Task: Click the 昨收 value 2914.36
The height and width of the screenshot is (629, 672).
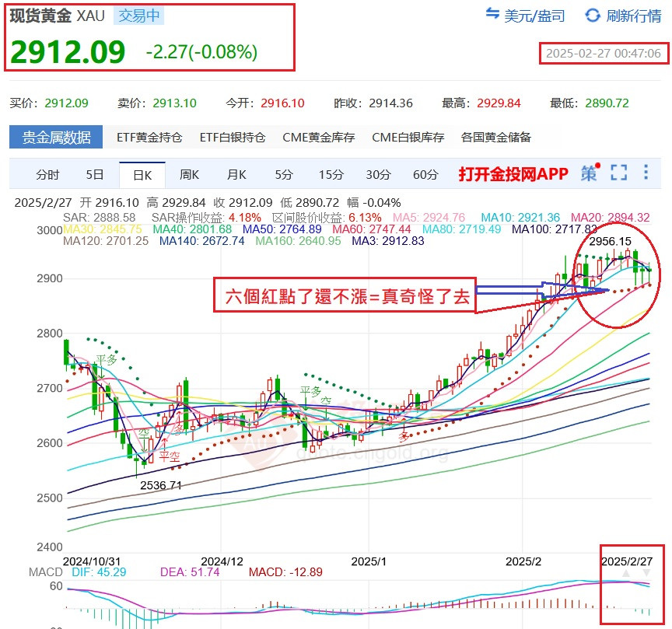Action: tap(391, 103)
